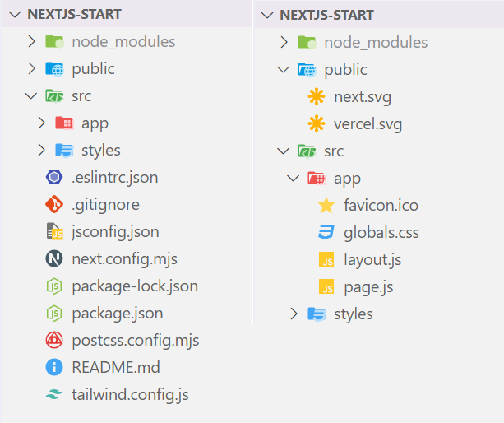
Task: Click the src folder icon in left panel
Action: coord(54,95)
